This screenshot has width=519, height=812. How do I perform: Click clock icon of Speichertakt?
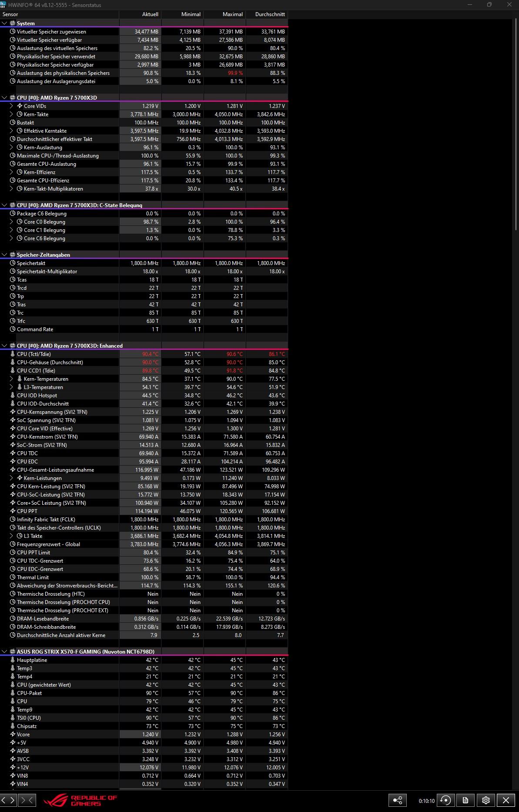[13, 263]
